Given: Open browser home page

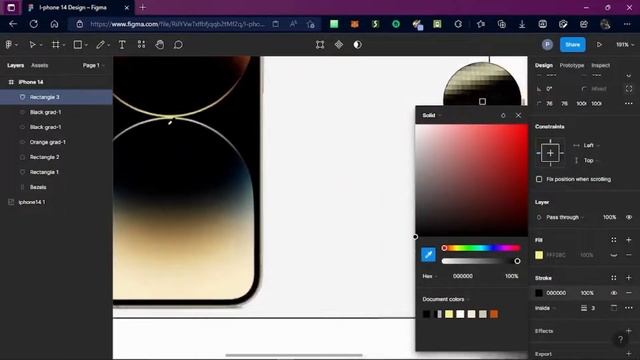Looking at the screenshot, I should (54, 24).
